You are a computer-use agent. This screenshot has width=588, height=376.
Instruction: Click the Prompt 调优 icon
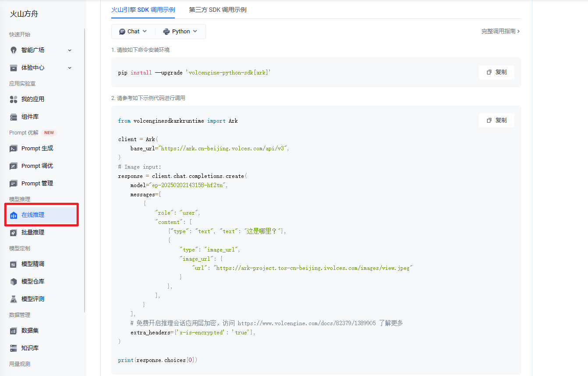(x=14, y=166)
